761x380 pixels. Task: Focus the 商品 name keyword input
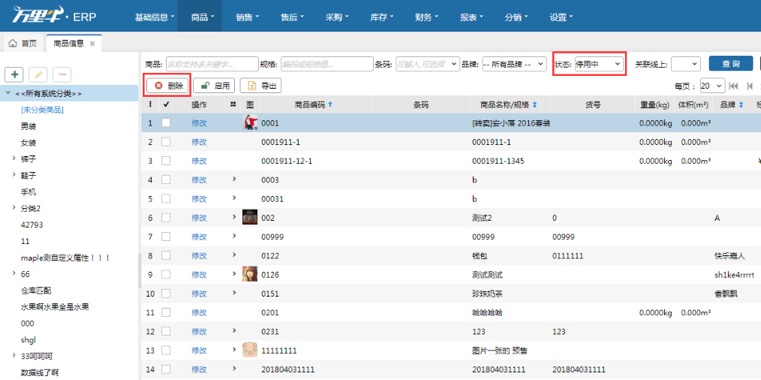212,64
